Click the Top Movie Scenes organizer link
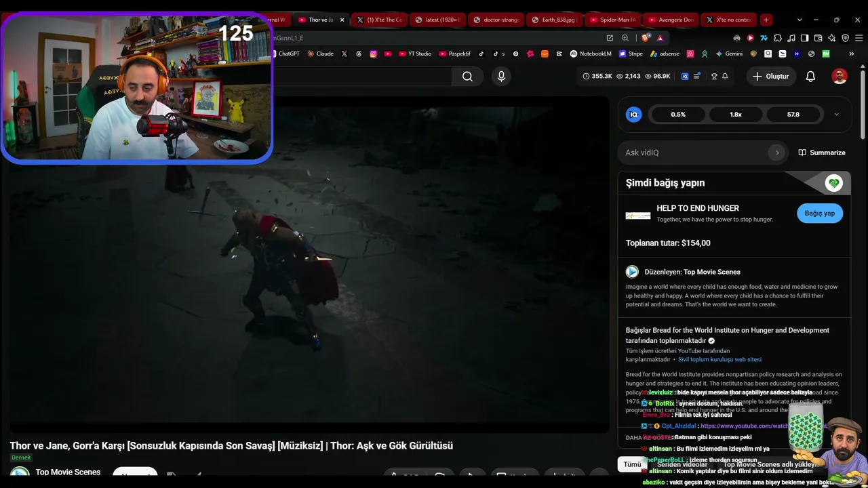Screen dimensions: 868x488 tap(711, 272)
